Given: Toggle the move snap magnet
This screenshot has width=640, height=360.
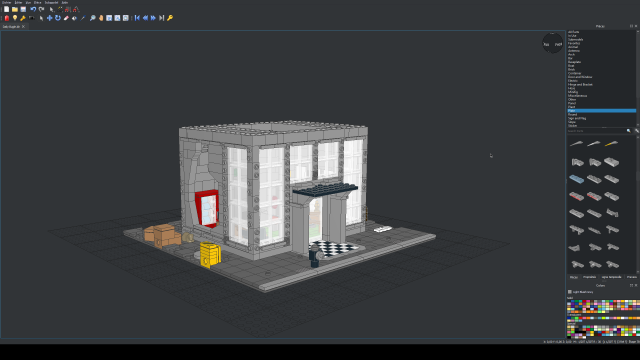Looking at the screenshot, I should [x=68, y=9].
